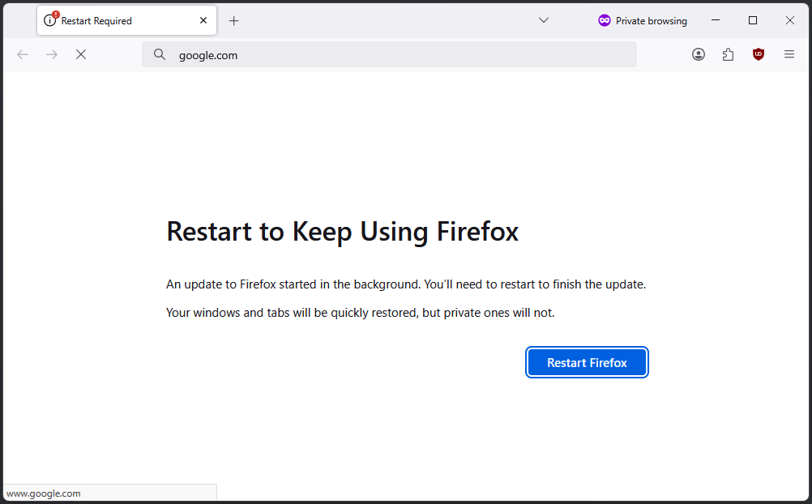Click the magnifier icon in address bar

160,54
